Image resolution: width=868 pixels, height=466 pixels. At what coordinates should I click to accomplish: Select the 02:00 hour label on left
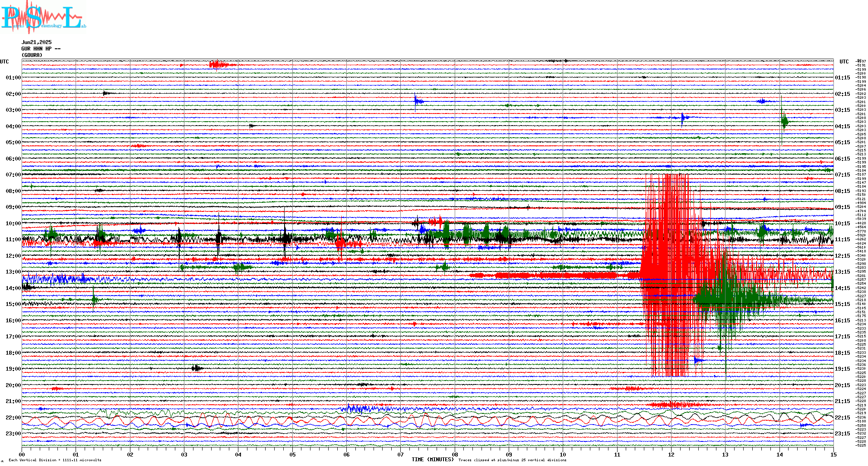point(13,94)
